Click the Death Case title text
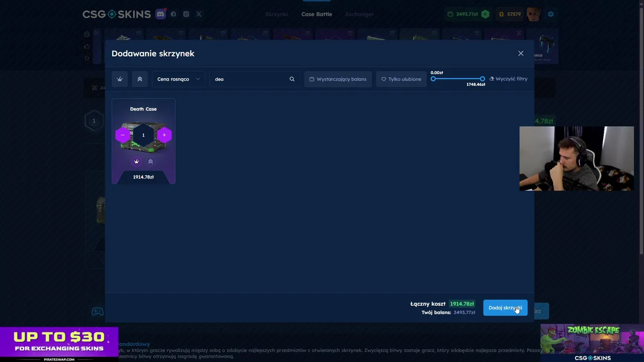Screen dimensions: 644x362 [143, 109]
